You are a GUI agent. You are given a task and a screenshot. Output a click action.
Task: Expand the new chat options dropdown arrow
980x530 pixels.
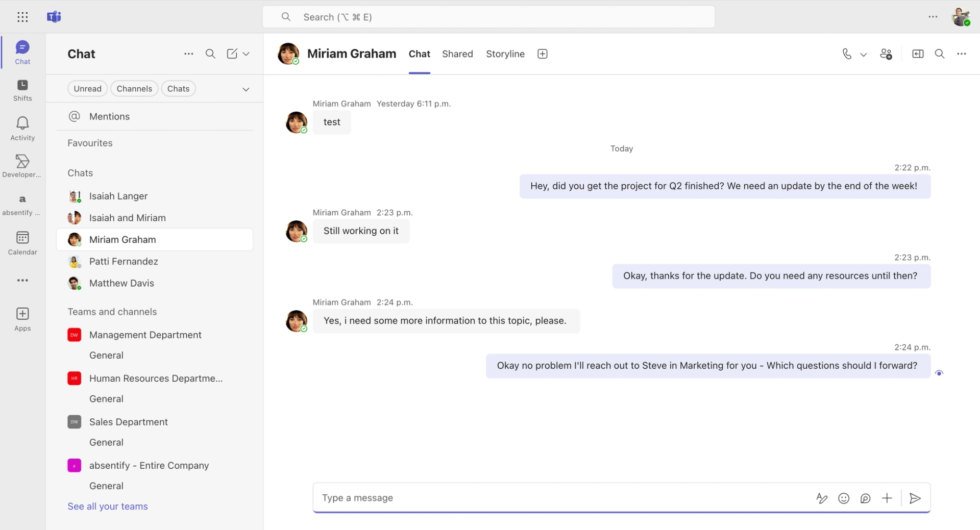click(246, 54)
